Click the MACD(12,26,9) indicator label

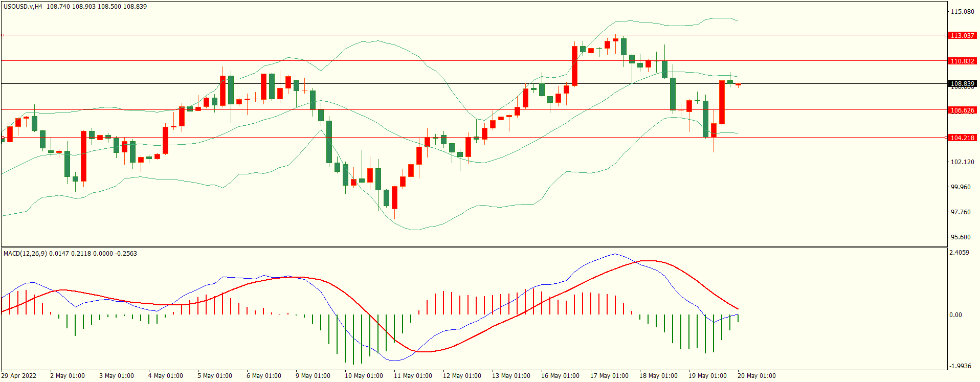(25, 254)
